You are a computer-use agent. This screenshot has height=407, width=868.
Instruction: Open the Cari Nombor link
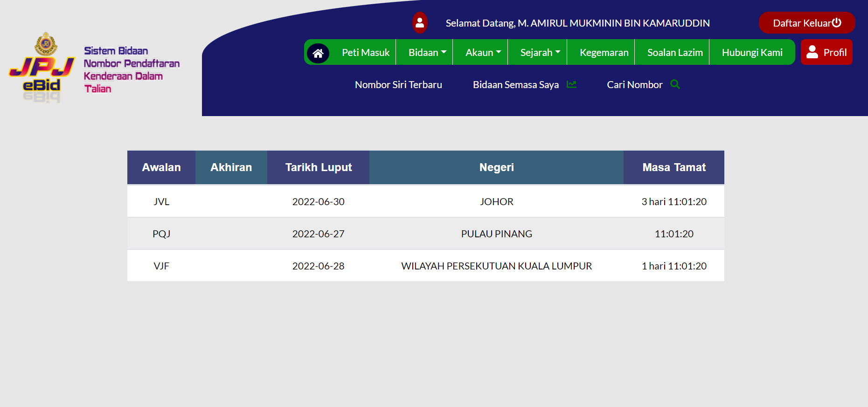(634, 84)
